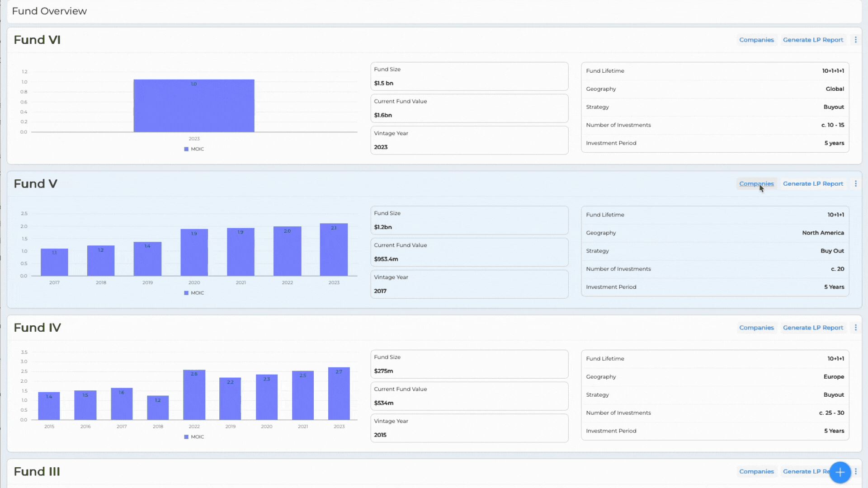Click Companies for Fund III
Viewport: 868px width, 488px height.
point(756,471)
